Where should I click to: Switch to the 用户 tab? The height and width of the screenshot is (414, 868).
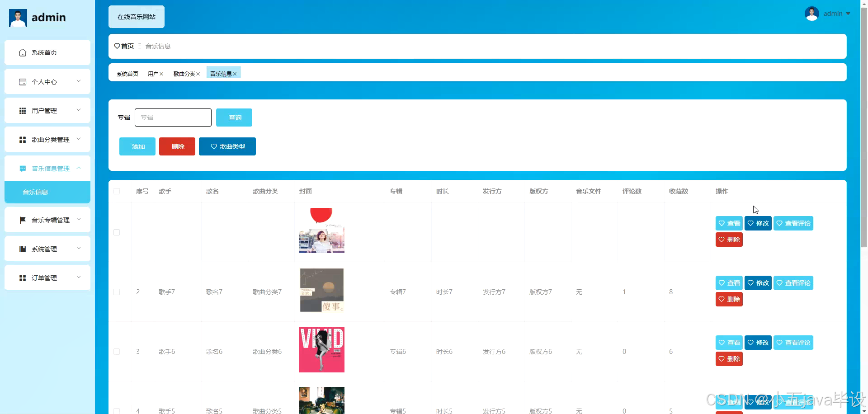153,74
